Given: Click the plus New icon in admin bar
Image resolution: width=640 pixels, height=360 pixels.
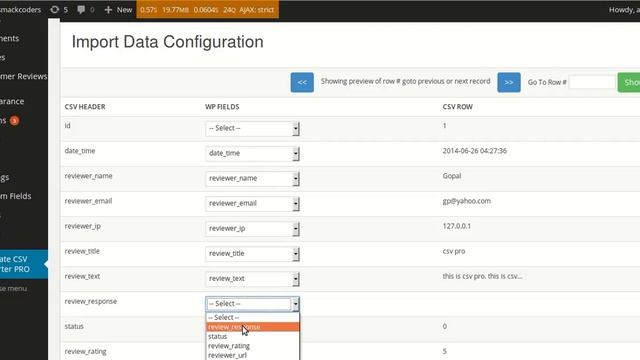Looking at the screenshot, I should point(108,9).
